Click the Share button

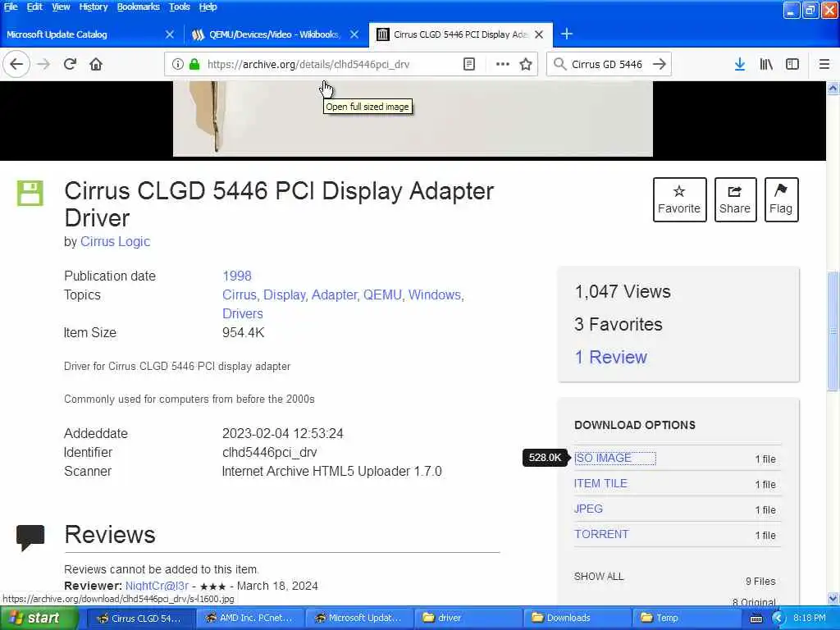tap(735, 199)
